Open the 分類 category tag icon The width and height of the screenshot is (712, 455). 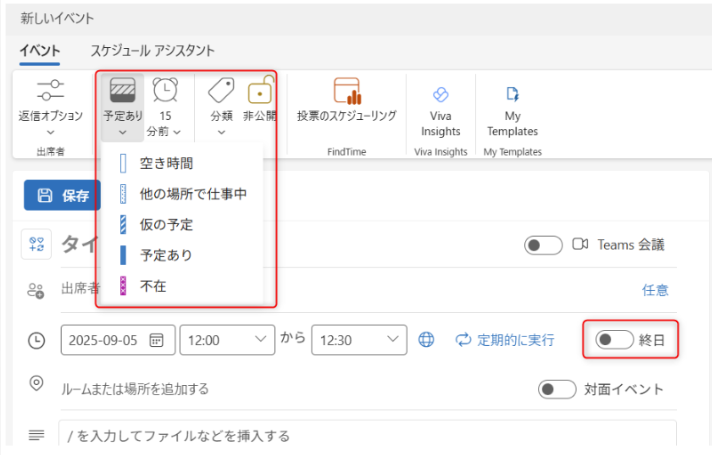coord(221,92)
